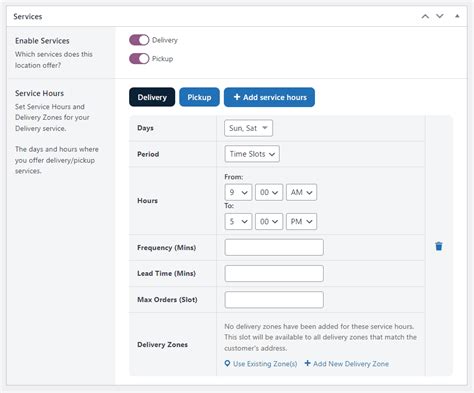Image resolution: width=474 pixels, height=393 pixels.
Task: Open the To PM dropdown
Action: (x=301, y=222)
